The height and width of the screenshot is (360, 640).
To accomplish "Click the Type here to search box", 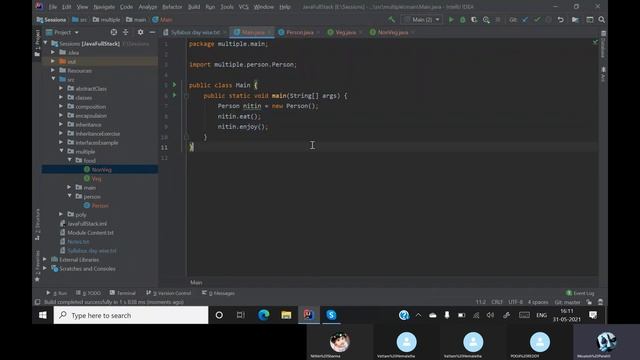I will pyautogui.click(x=131, y=315).
